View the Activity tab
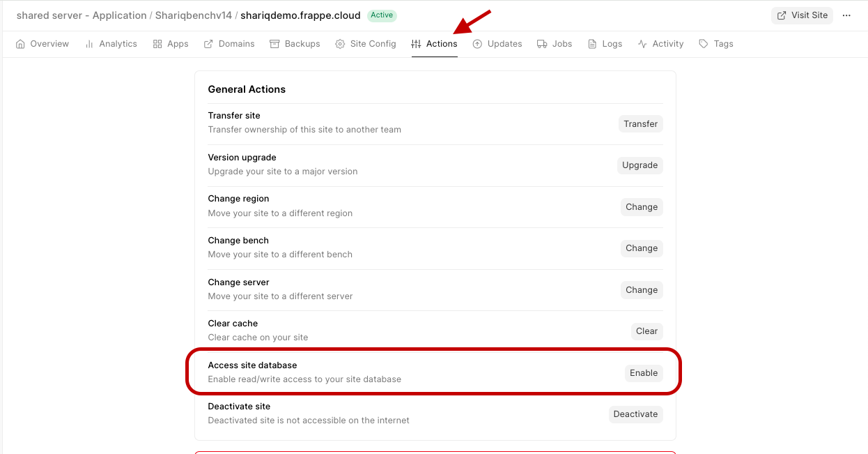The image size is (868, 454). tap(660, 44)
